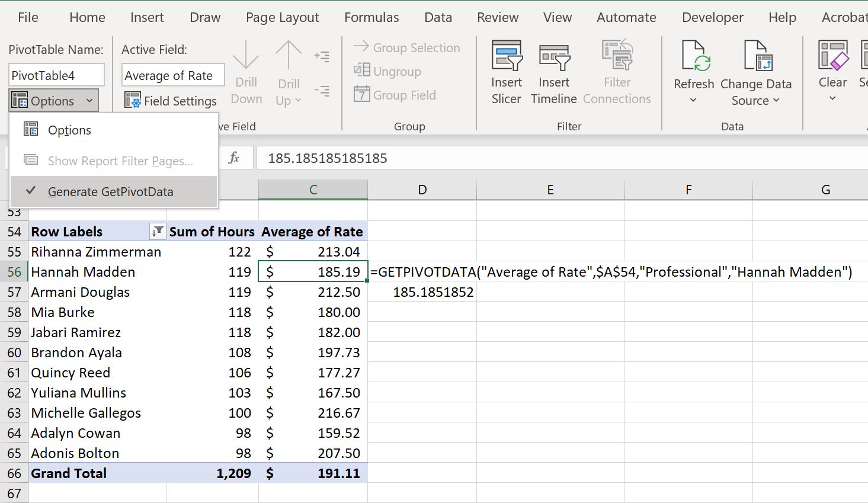868x503 pixels.
Task: Open the Row Labels filter dropdown
Action: 157,232
